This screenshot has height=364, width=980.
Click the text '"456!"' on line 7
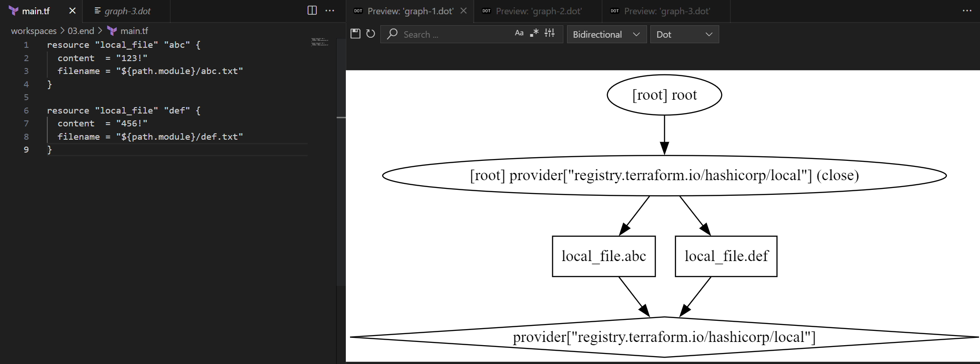132,124
